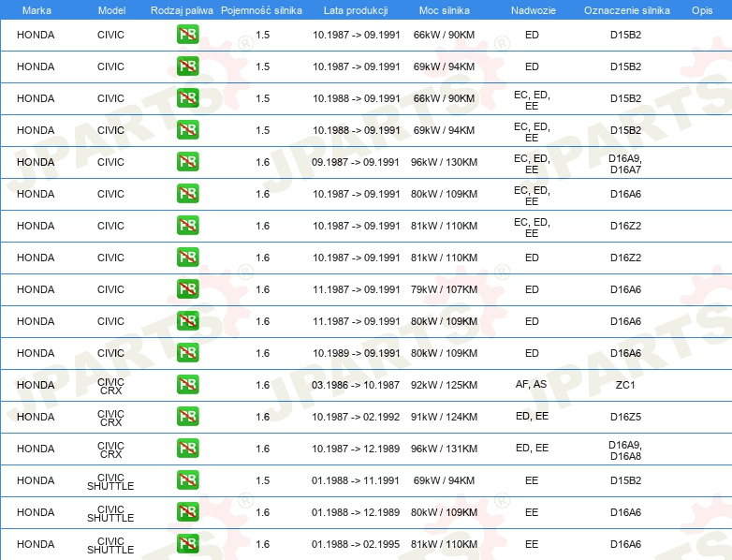
Task: Select the 91kW / 124KM power cell
Action: [x=444, y=417]
